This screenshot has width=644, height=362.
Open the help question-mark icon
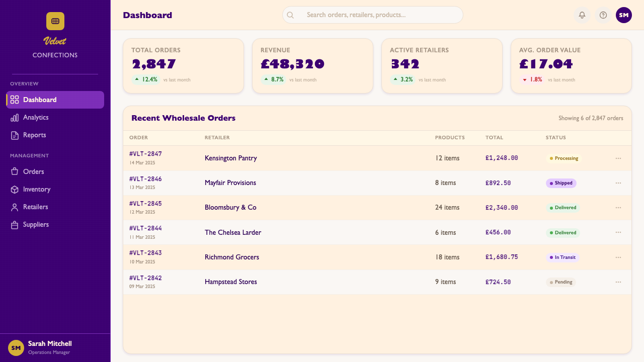(603, 15)
